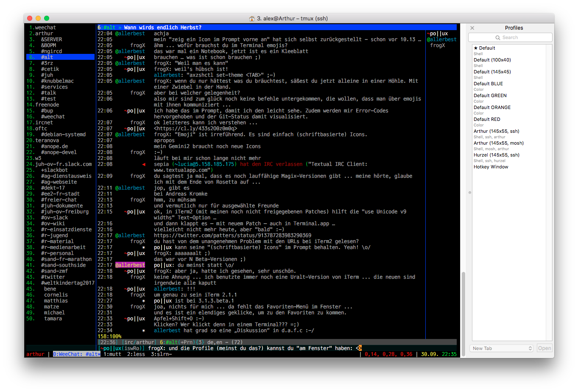Click the yellow minimize window button
578x392 pixels.
(x=38, y=18)
